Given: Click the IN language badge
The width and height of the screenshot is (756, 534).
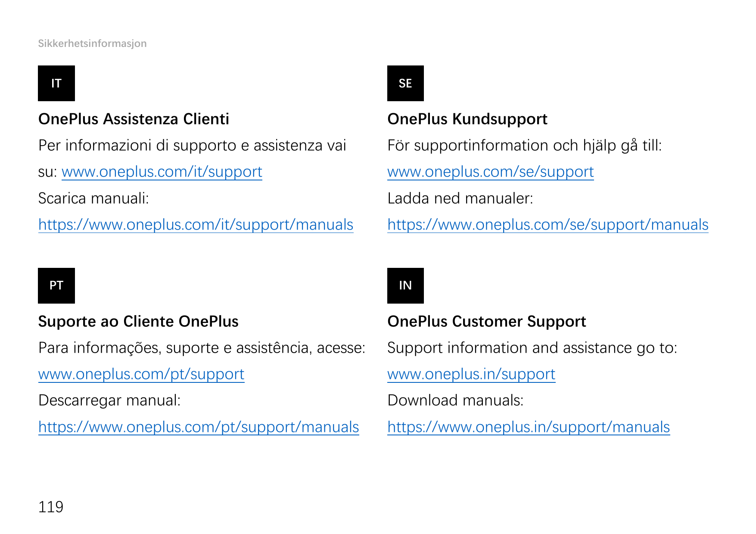Looking at the screenshot, I should click(405, 286).
